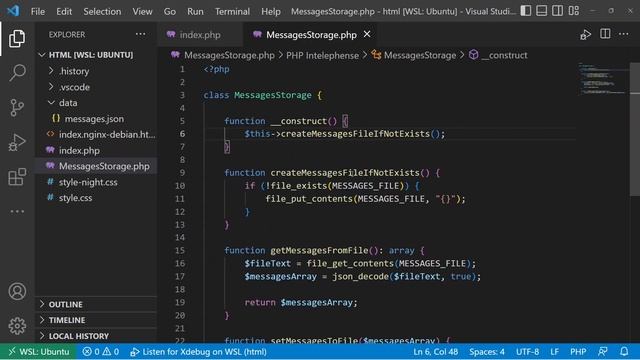Viewport: 640px width, 360px height.
Task: Click the feedback icon in status bar
Action: click(602, 351)
